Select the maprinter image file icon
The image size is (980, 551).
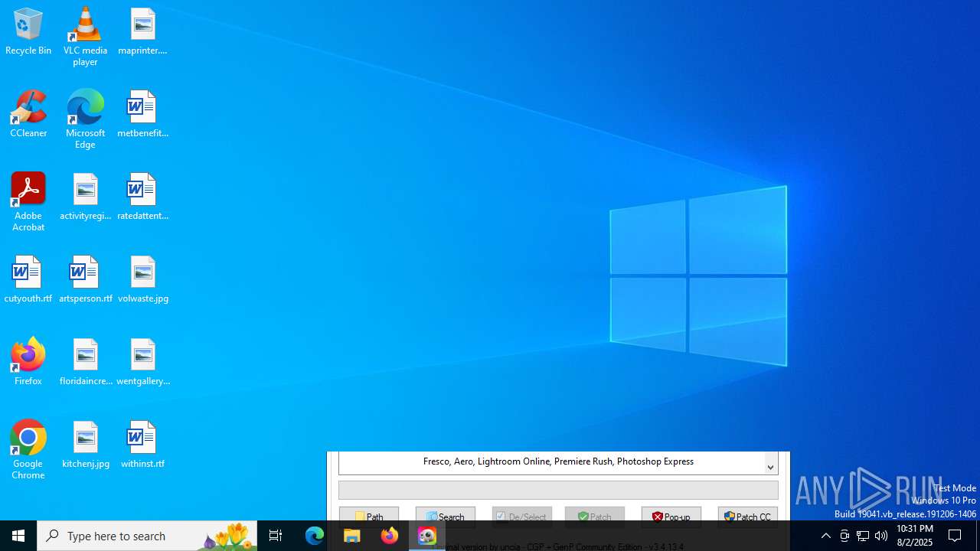[142, 32]
